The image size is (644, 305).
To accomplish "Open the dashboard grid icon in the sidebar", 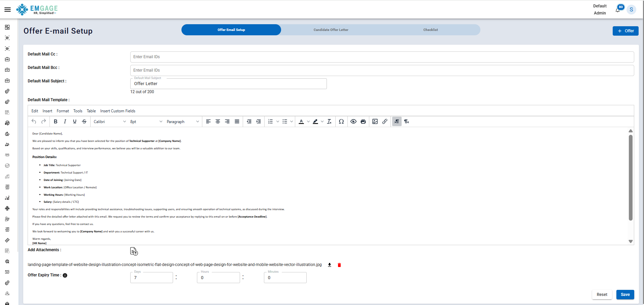I will tap(7, 27).
